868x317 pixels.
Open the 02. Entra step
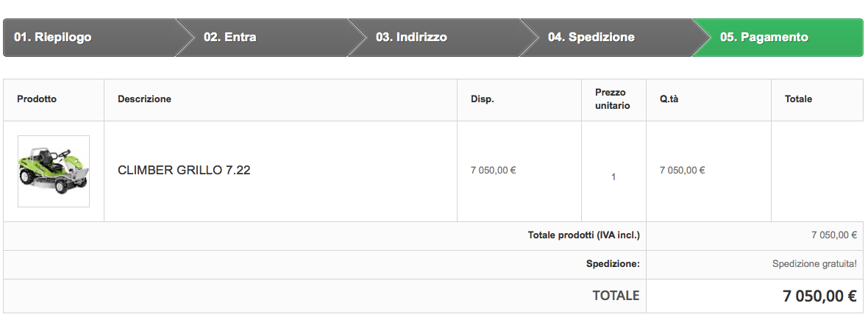point(230,38)
